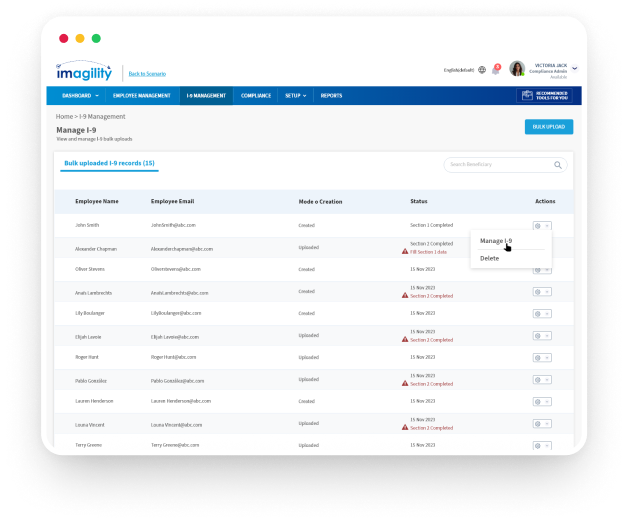Click Victoria Jack's profile avatar
The height and width of the screenshot is (524, 629).
pos(517,69)
